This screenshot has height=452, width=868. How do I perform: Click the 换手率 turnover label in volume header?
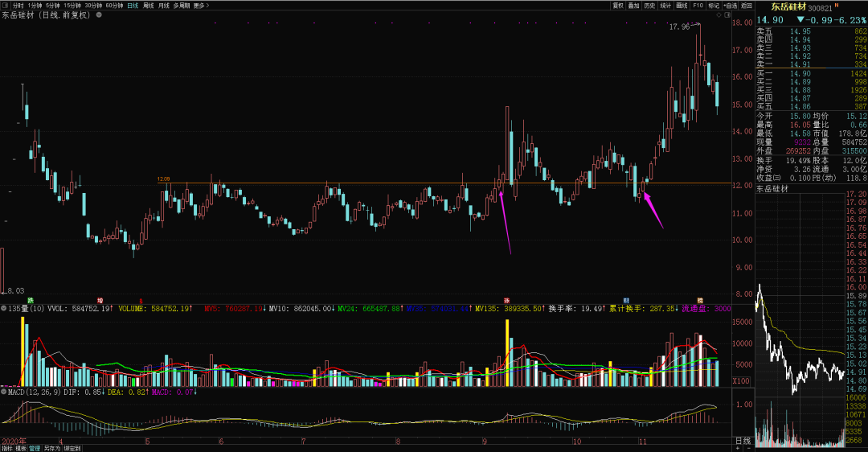(x=576, y=309)
